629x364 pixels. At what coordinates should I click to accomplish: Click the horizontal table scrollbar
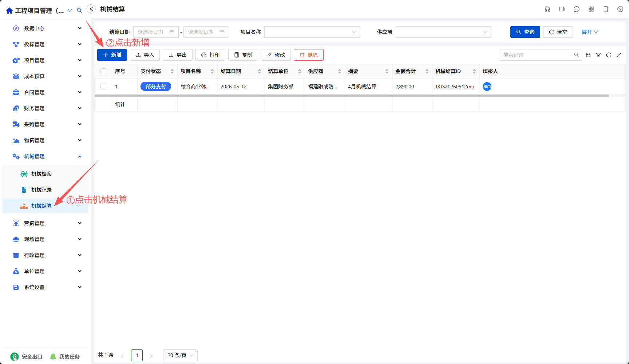pyautogui.click(x=352, y=96)
